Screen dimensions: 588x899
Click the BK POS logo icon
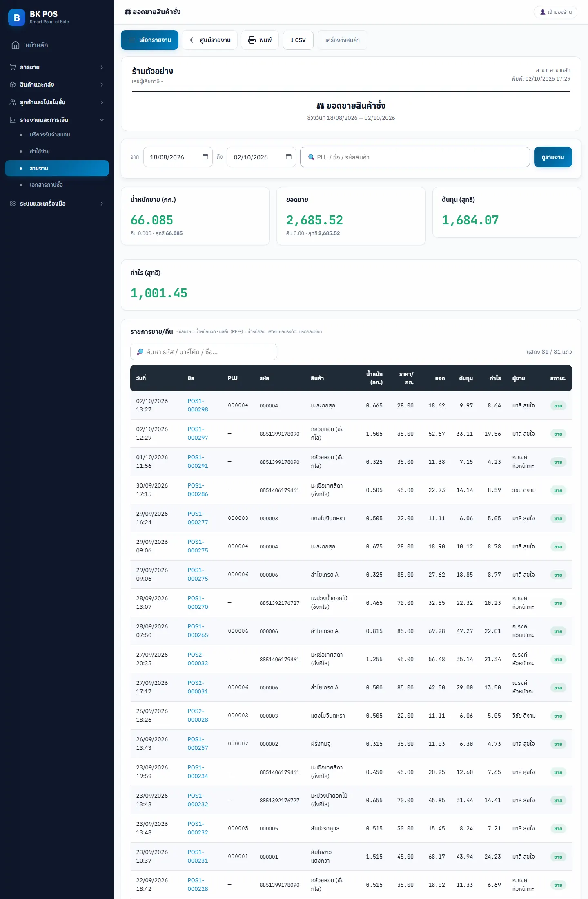[x=17, y=18]
